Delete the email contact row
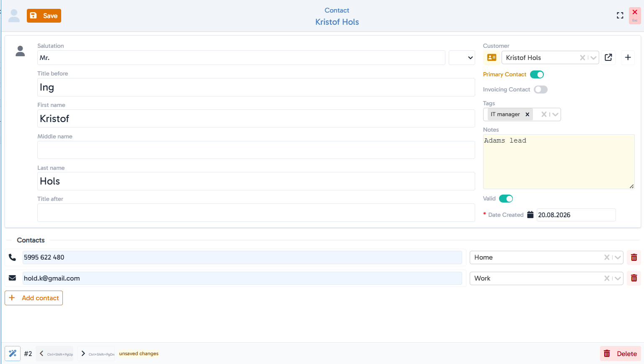The height and width of the screenshot is (364, 644). pos(634,278)
